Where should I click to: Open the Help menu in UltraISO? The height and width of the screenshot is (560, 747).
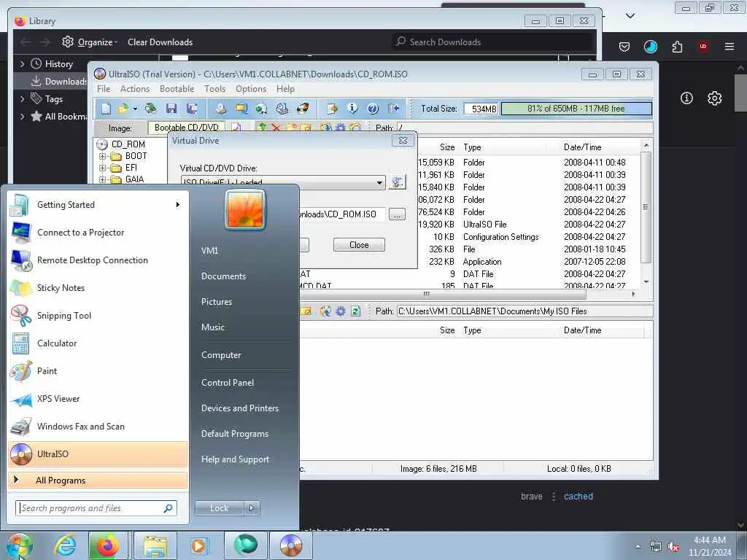[x=285, y=89]
